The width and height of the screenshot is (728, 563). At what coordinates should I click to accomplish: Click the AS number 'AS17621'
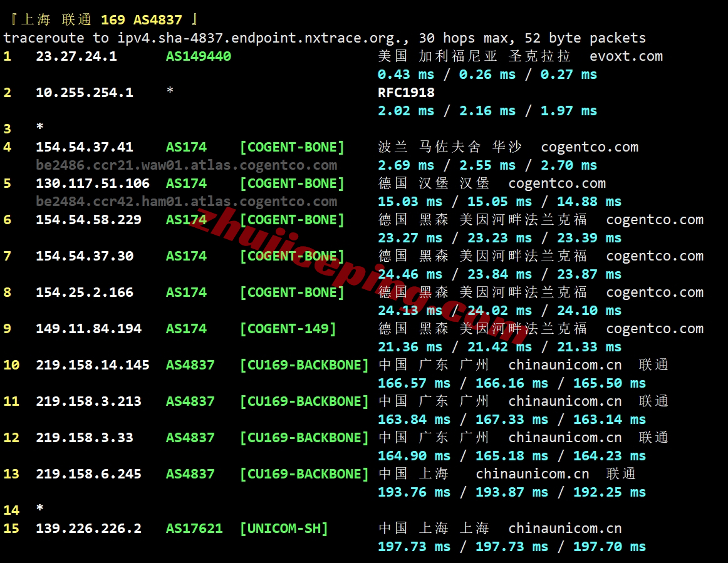pos(194,529)
